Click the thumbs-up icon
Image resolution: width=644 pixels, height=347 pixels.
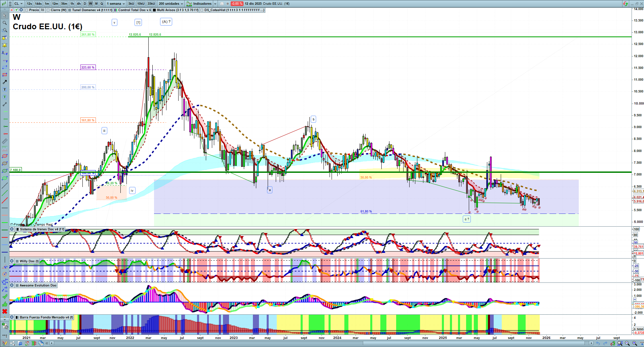click(5, 304)
